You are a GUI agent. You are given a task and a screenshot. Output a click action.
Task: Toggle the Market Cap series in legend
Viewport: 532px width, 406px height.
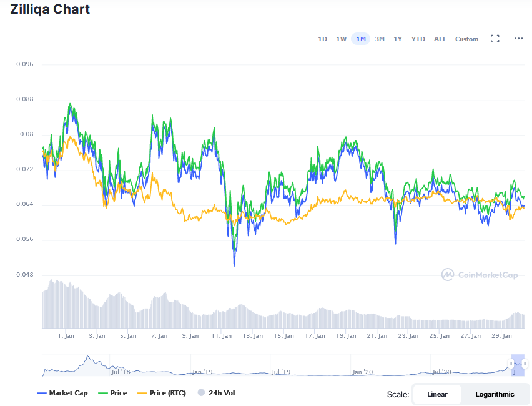pos(62,393)
